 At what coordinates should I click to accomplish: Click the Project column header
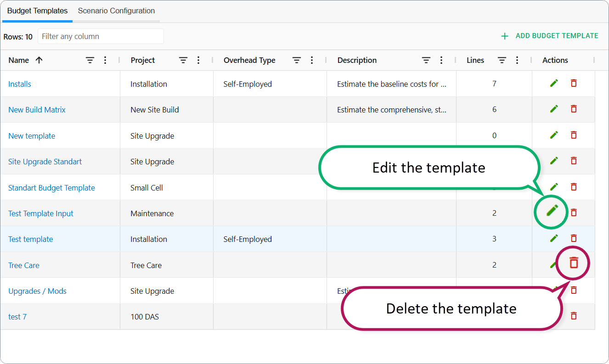point(143,60)
